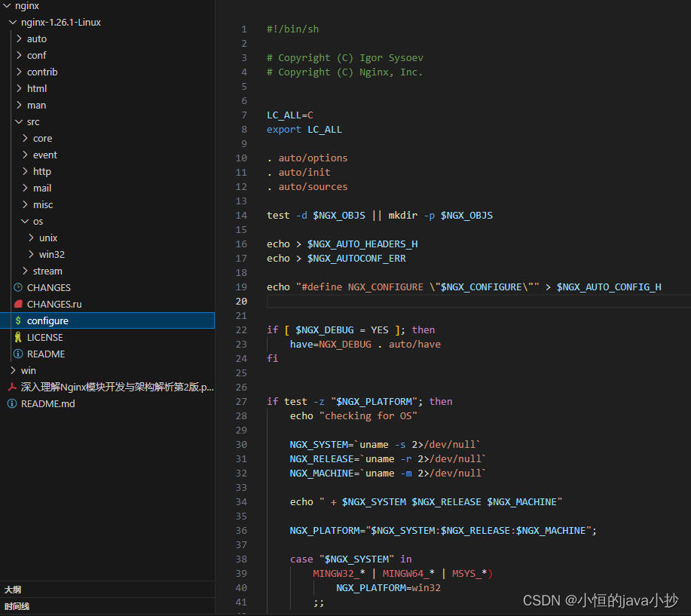This screenshot has height=616, width=691.
Task: Click 'Igor Sysoev' in the copyright comment
Action: point(391,58)
